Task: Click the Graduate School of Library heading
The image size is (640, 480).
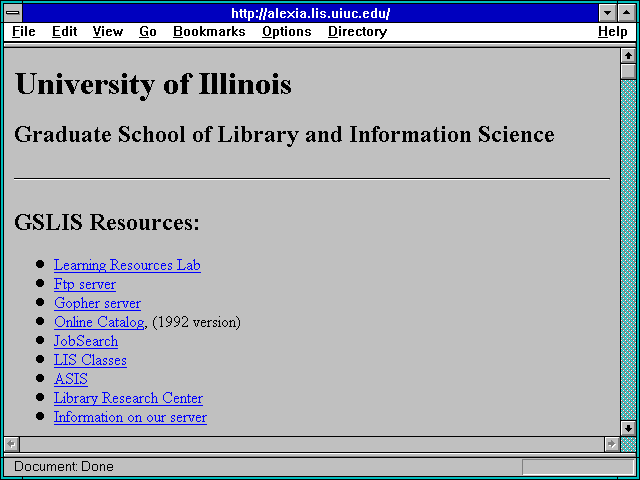Action: [x=284, y=135]
